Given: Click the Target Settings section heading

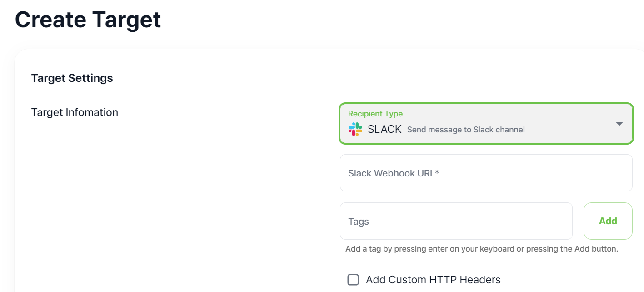Looking at the screenshot, I should (x=72, y=78).
